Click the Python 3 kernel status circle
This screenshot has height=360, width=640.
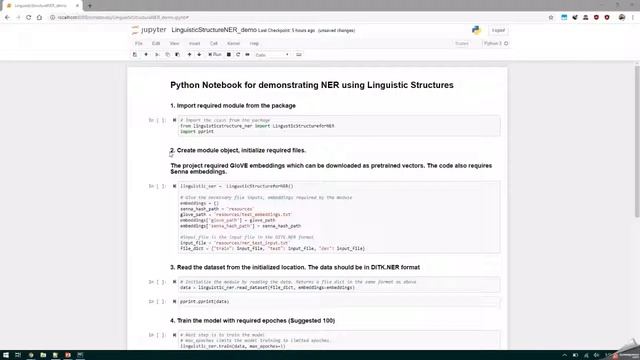click(x=506, y=43)
